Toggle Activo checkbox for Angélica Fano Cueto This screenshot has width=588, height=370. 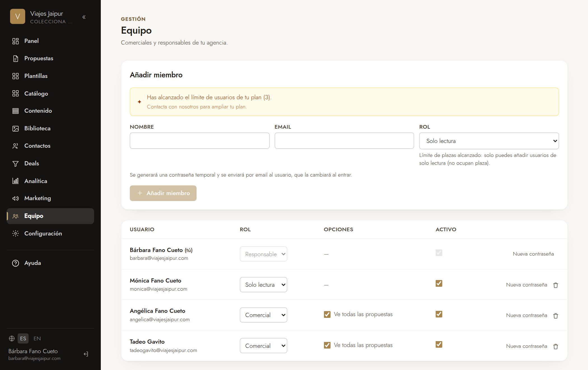point(439,314)
